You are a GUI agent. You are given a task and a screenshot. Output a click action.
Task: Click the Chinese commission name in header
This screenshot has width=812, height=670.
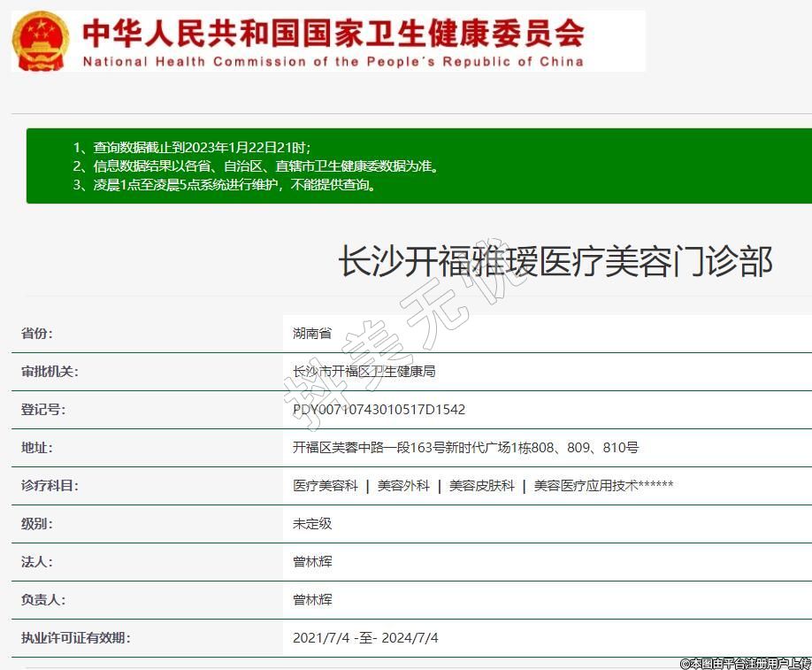click(333, 33)
